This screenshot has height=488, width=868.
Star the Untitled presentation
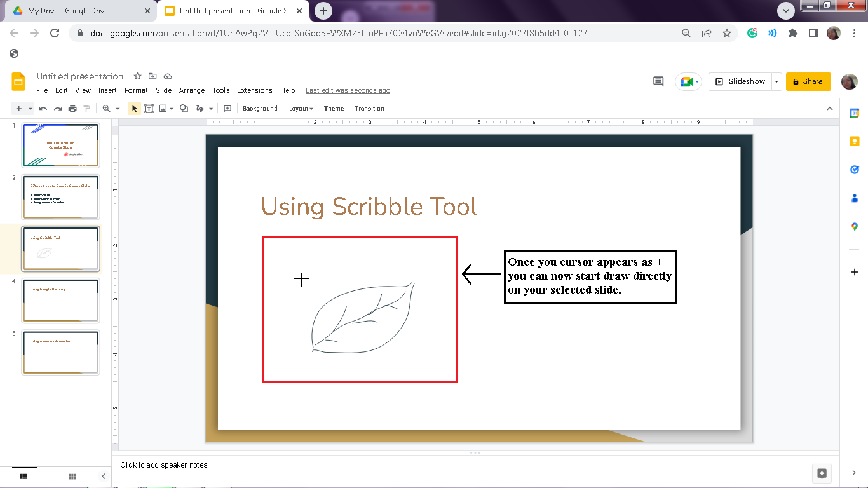(x=137, y=76)
